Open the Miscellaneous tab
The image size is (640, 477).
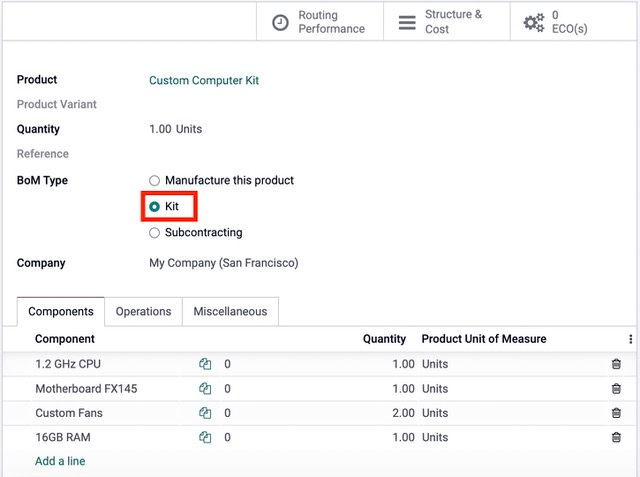230,312
